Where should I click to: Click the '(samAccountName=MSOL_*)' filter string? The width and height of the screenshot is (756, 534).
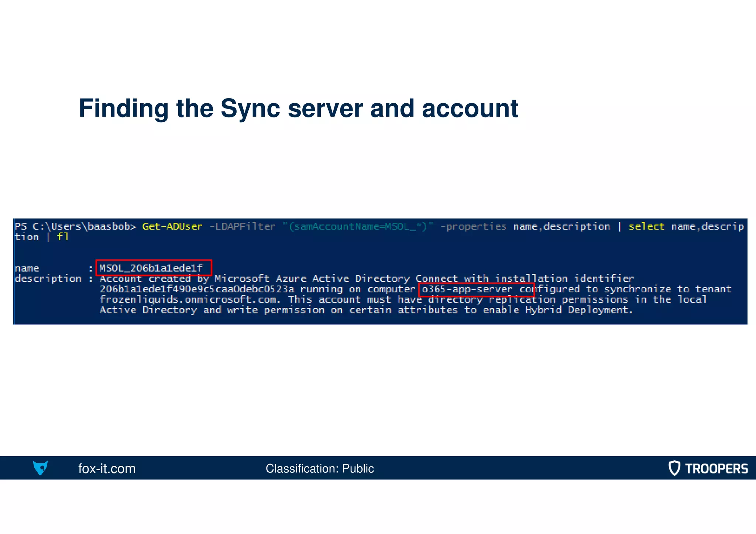358,226
